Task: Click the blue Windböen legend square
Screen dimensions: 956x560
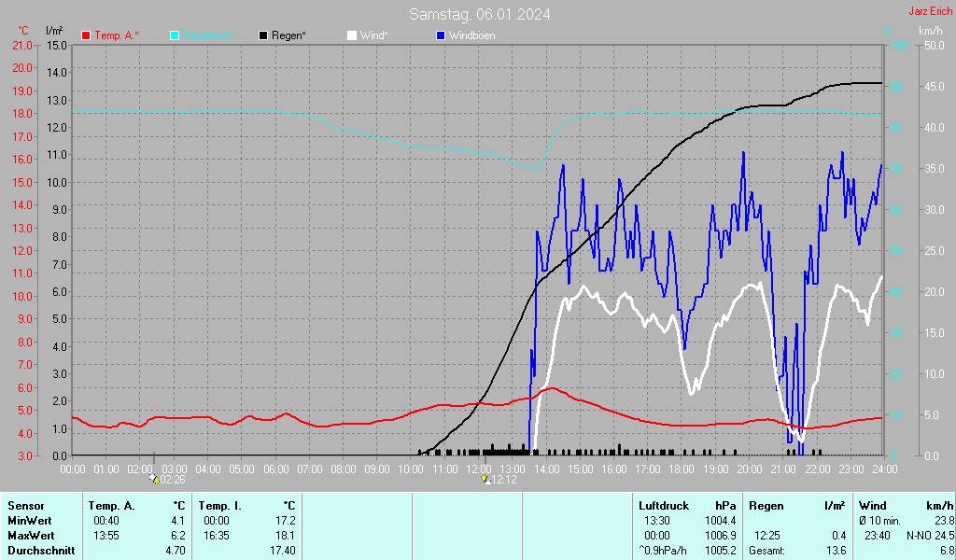Action: [x=441, y=35]
